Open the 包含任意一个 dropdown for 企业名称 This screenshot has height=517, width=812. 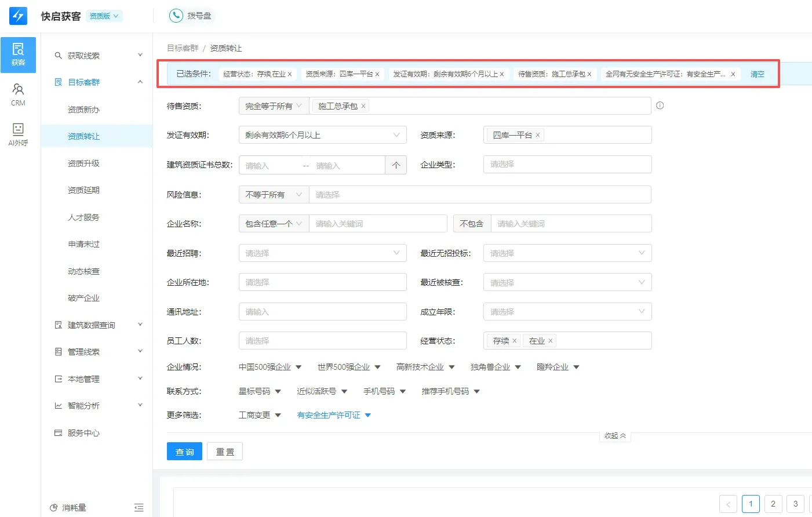[274, 224]
